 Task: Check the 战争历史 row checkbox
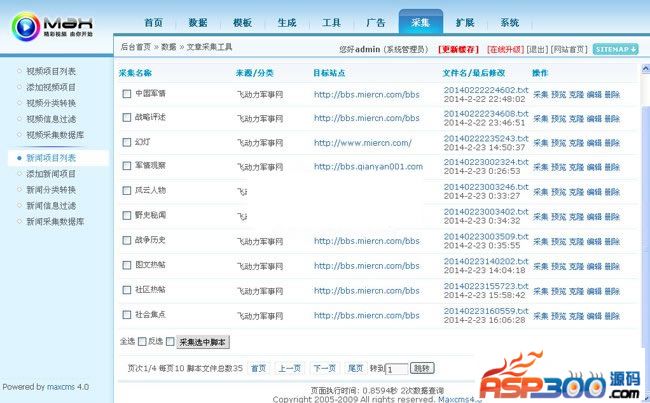coord(127,240)
